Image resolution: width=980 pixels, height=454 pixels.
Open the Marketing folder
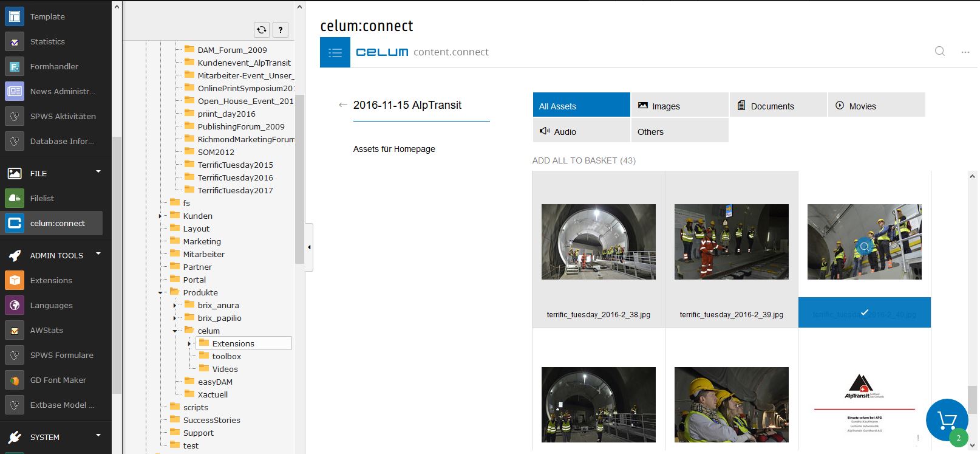point(202,241)
